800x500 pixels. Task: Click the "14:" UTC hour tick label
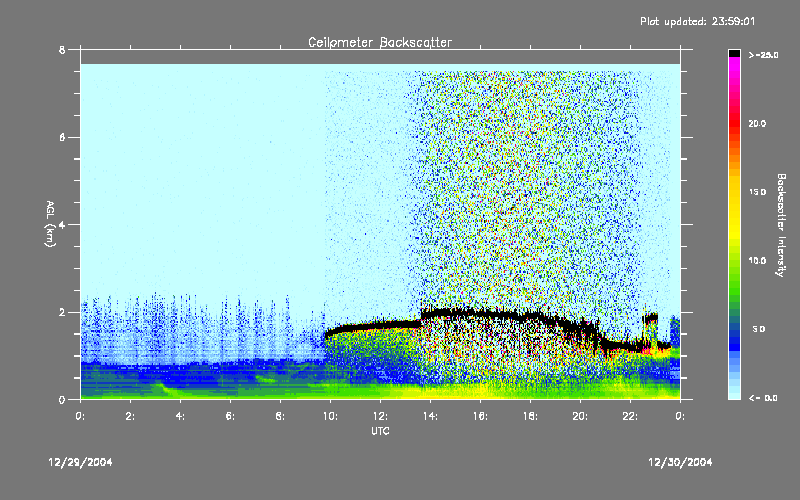(430, 416)
